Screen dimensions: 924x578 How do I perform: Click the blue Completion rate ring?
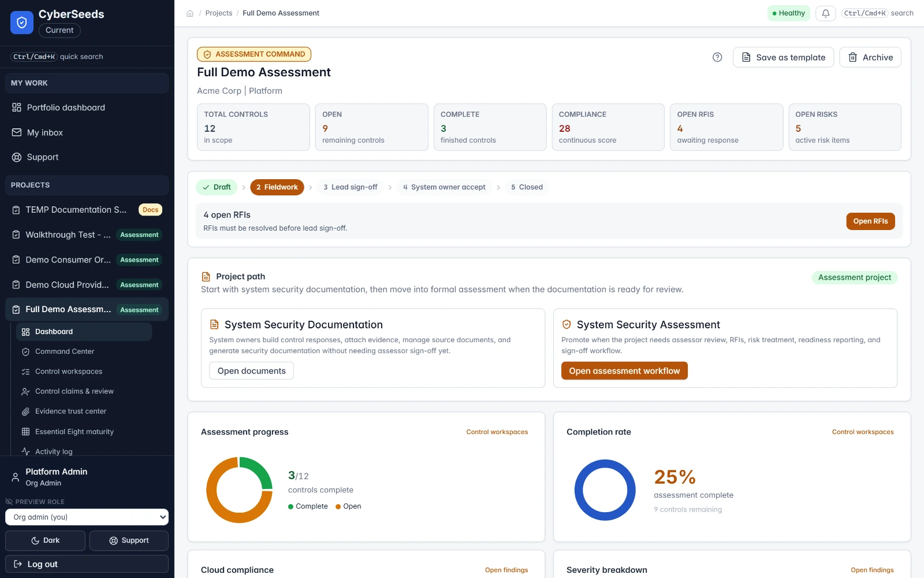[x=605, y=490]
